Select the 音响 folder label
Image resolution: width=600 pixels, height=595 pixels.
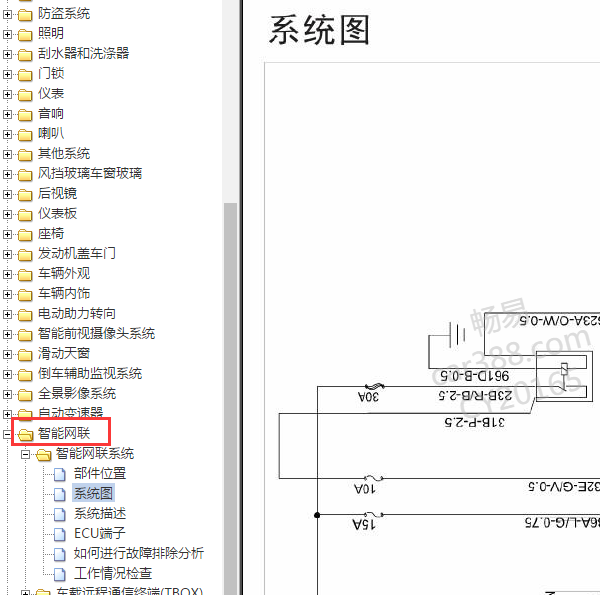coord(51,113)
